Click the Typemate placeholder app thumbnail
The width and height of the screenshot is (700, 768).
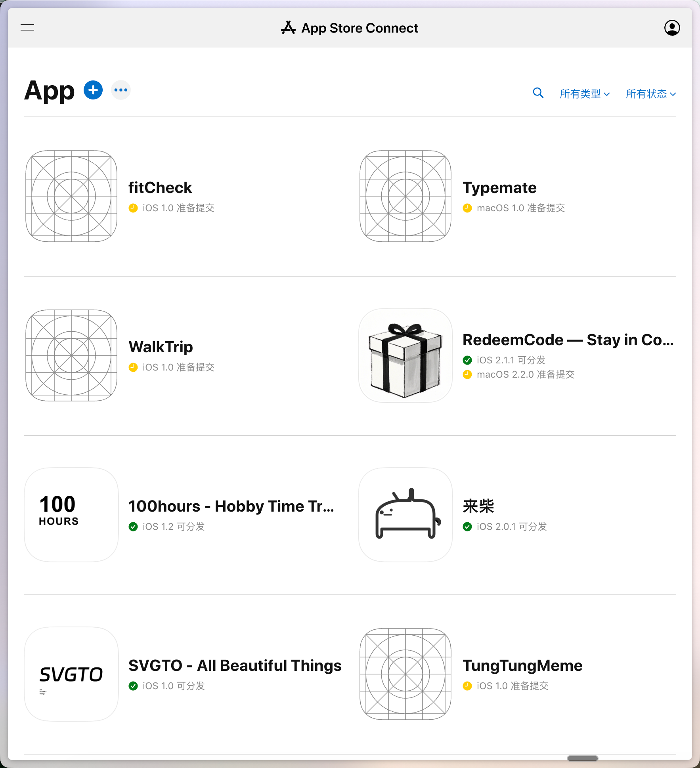click(x=405, y=196)
